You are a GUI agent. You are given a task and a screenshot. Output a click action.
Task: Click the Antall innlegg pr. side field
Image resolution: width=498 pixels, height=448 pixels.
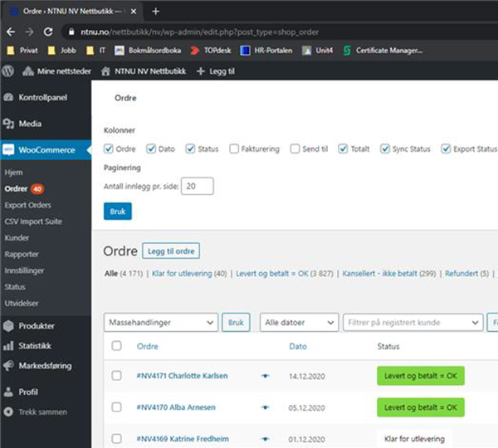point(198,186)
